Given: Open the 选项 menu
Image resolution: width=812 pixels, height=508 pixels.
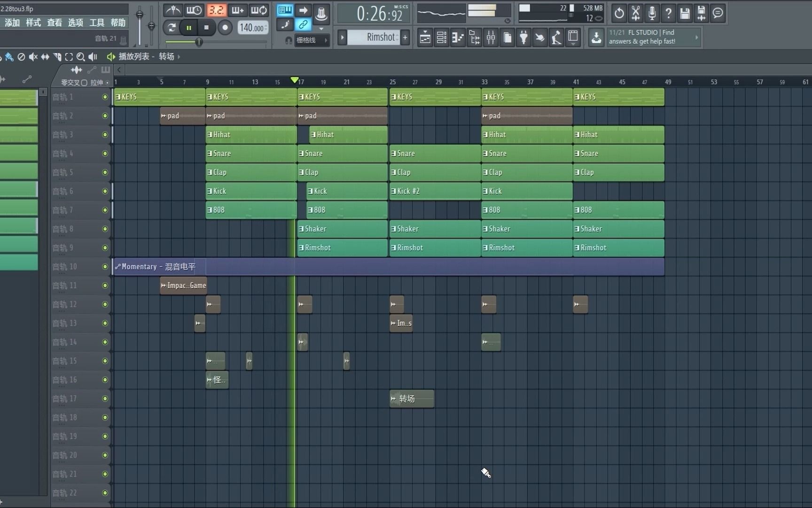Looking at the screenshot, I should coord(76,23).
